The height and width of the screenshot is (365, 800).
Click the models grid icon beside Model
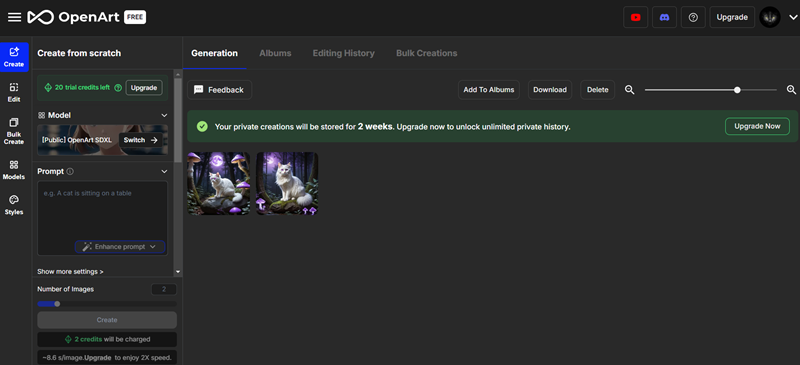click(x=41, y=115)
